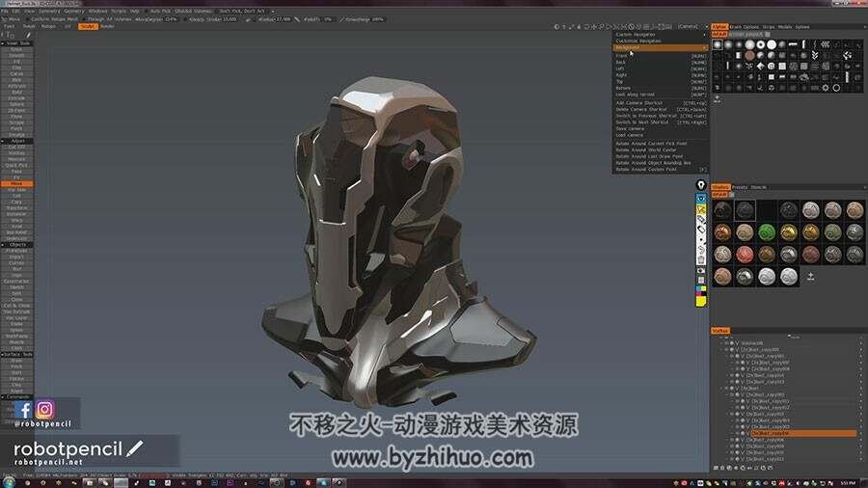
Task: Apply the red-pink shader sphere
Action: tap(745, 255)
